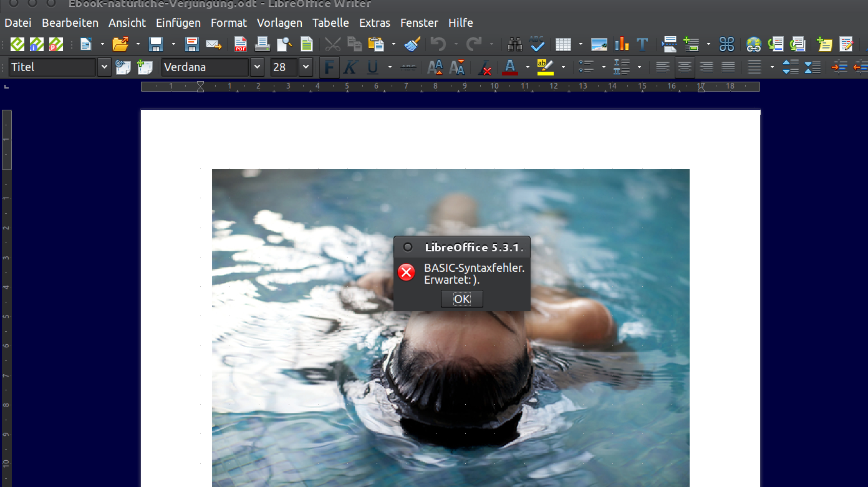Toggle Italic (K) formatting

coord(350,67)
